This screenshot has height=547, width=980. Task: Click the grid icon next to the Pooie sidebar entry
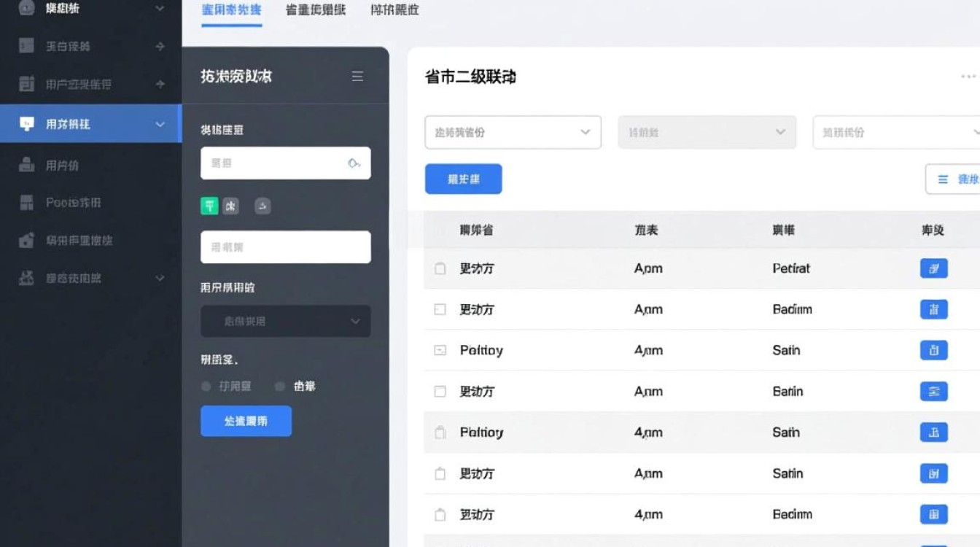click(26, 202)
